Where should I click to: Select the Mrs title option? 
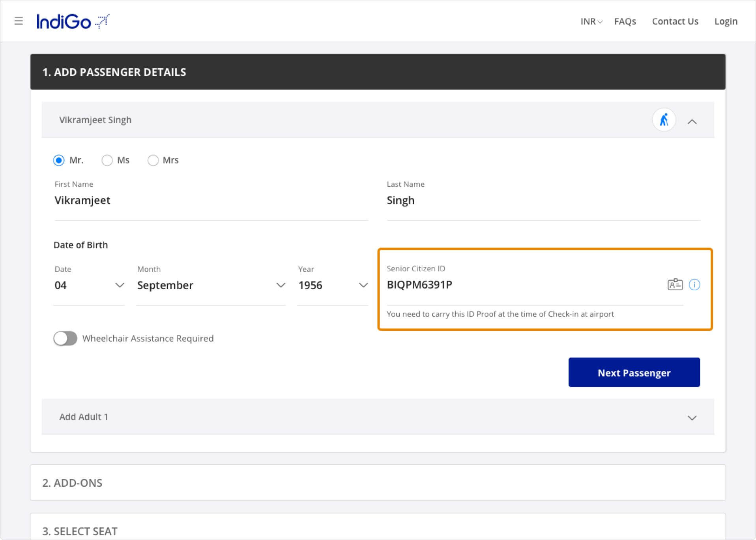pos(153,160)
